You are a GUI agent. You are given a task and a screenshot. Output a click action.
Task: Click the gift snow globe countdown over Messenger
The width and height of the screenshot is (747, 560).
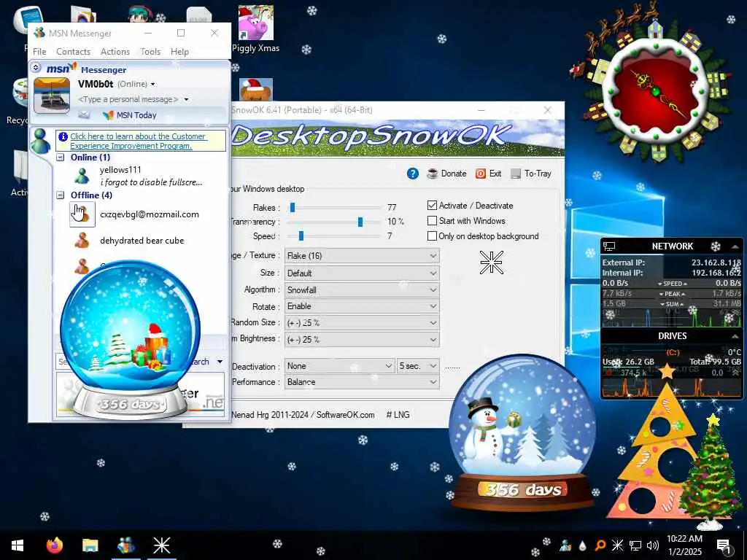click(130, 340)
